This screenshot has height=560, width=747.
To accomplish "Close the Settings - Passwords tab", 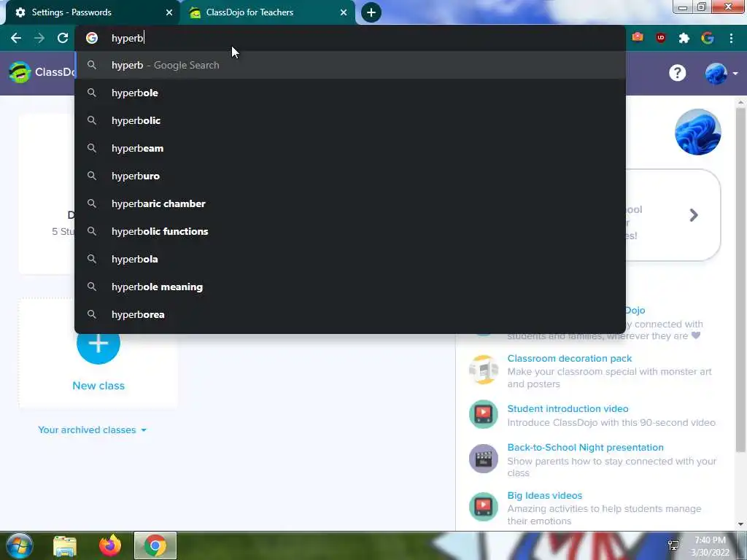I will coord(169,12).
